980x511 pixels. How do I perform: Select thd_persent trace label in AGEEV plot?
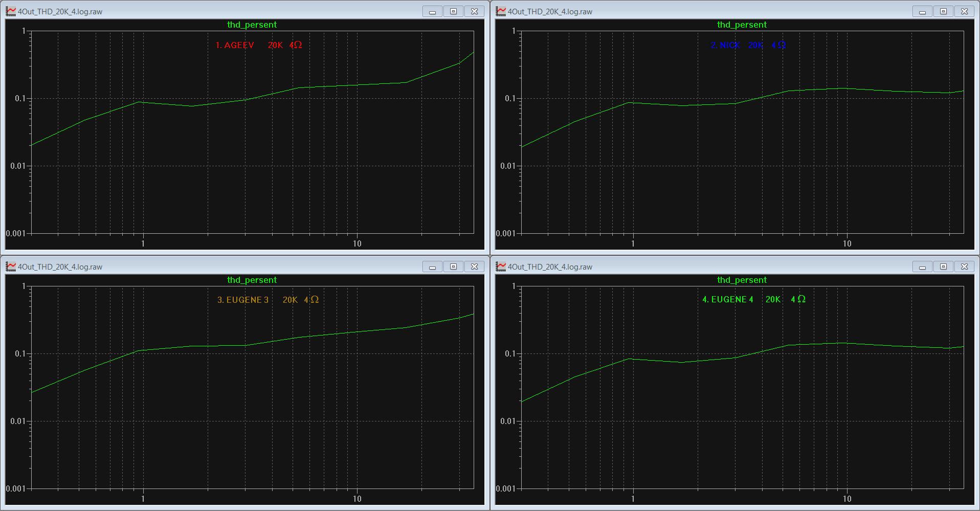pos(252,25)
